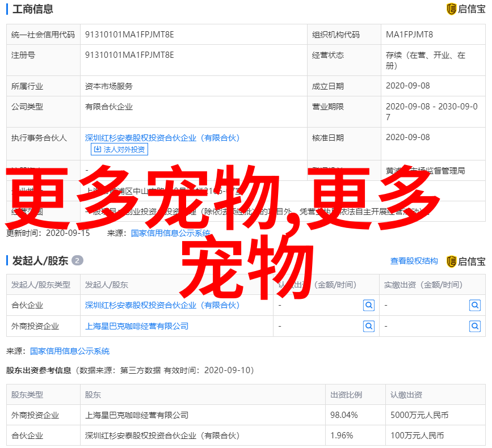Click 深圳红杉安泰 name in 股东出资参考信息 table

(x=162, y=436)
